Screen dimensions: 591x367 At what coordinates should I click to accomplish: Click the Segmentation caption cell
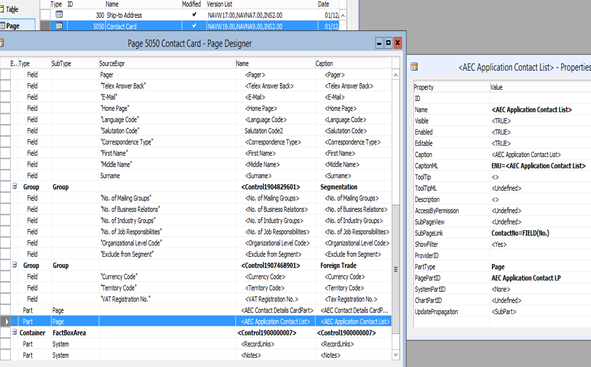click(353, 187)
